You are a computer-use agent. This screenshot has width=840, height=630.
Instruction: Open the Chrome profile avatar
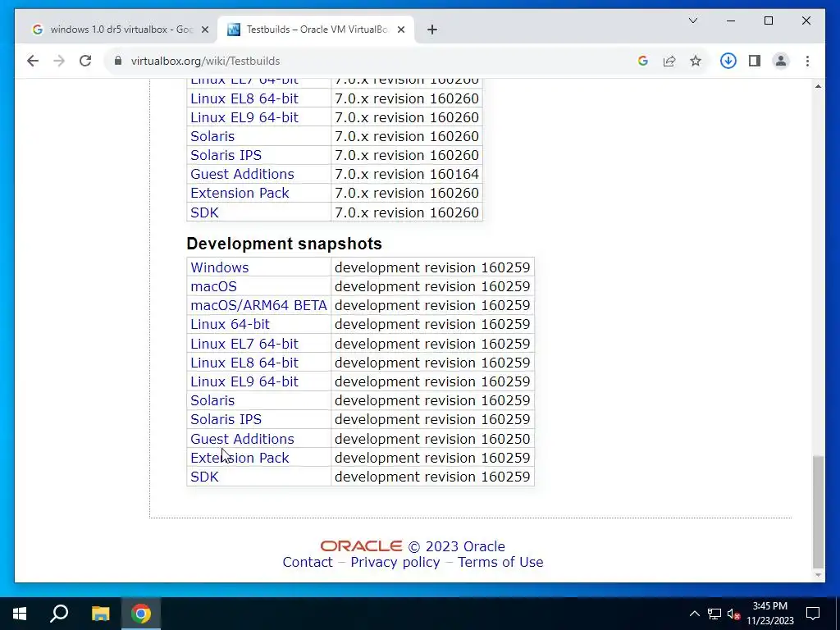tap(781, 61)
